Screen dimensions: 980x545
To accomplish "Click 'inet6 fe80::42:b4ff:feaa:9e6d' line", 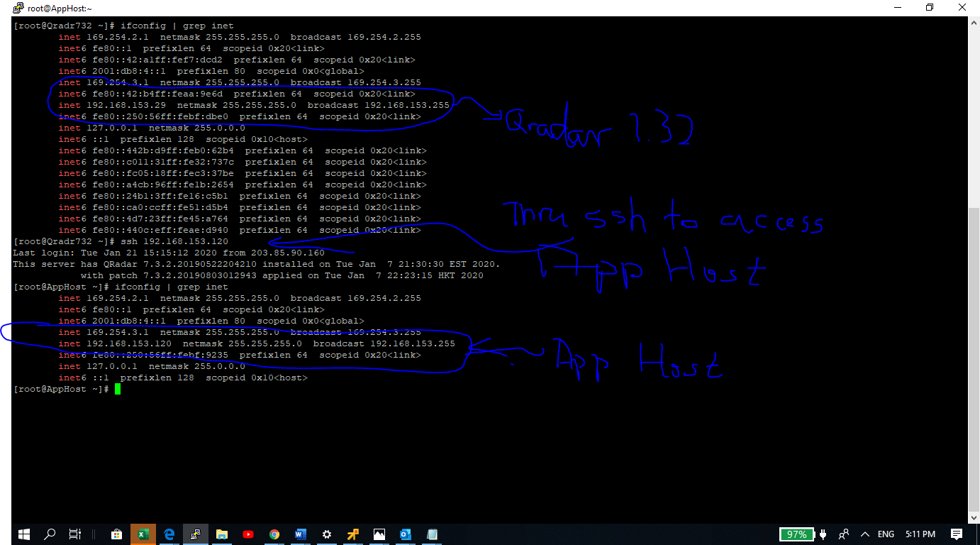I will point(237,94).
